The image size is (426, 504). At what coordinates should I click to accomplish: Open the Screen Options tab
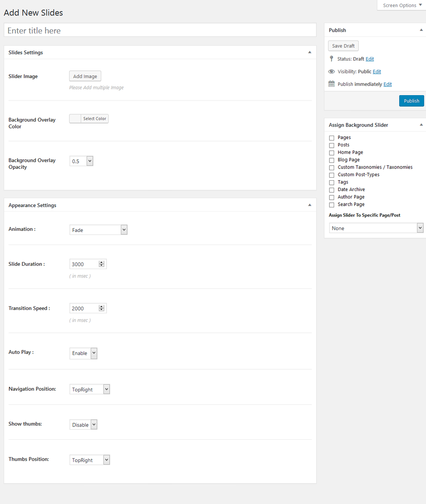402,5
